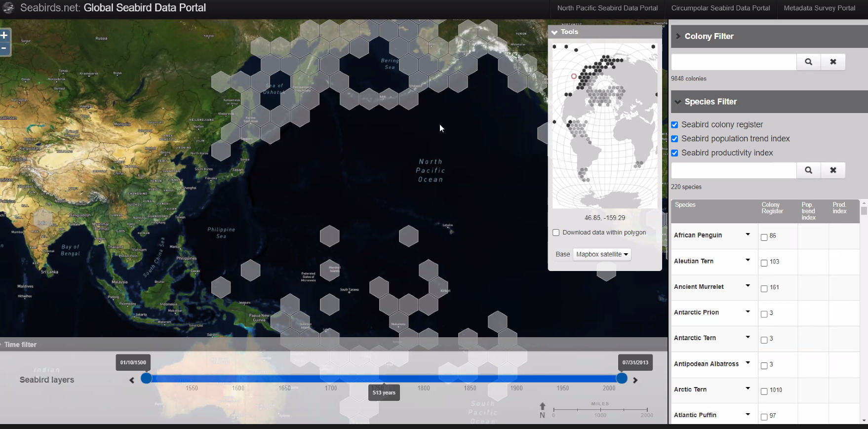Click the map zoom out minus button
868x429 pixels.
[x=4, y=48]
